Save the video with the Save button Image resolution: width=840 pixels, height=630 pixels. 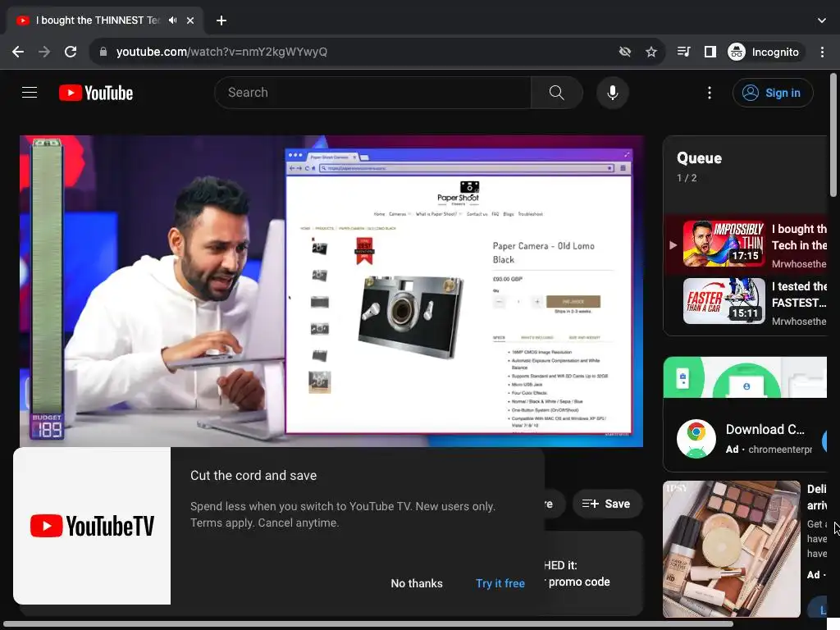click(607, 504)
